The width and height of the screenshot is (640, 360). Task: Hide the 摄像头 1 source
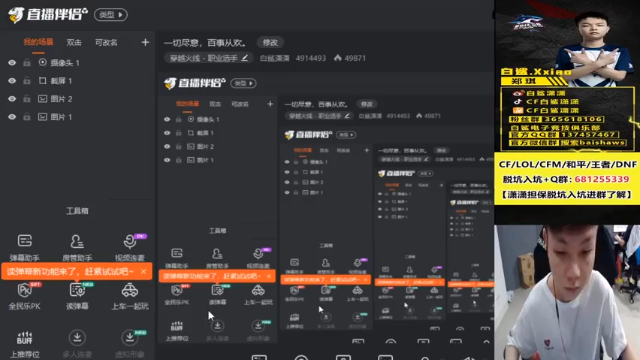point(12,62)
